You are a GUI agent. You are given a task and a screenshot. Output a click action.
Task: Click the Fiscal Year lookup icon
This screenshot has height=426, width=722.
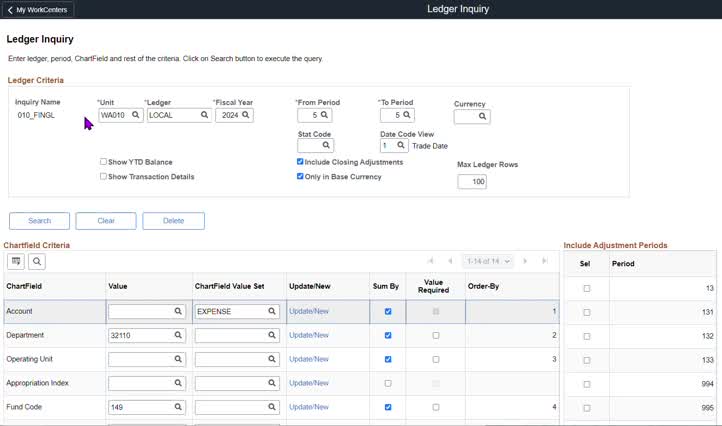tap(245, 115)
